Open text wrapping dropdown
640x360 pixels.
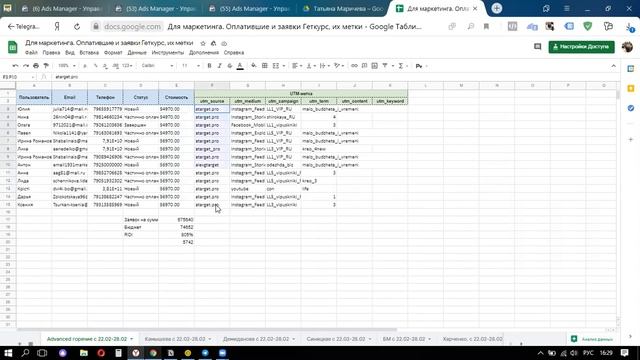tap(324, 66)
